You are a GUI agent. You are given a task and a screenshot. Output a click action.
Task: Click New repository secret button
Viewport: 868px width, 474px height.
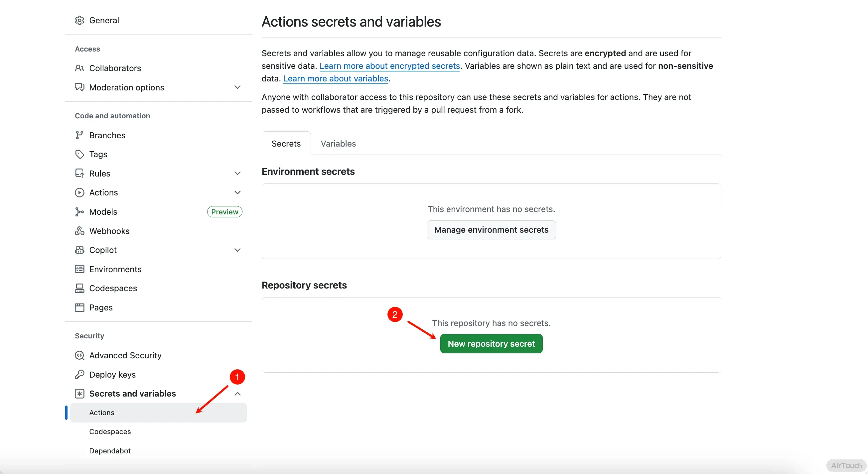(x=491, y=344)
